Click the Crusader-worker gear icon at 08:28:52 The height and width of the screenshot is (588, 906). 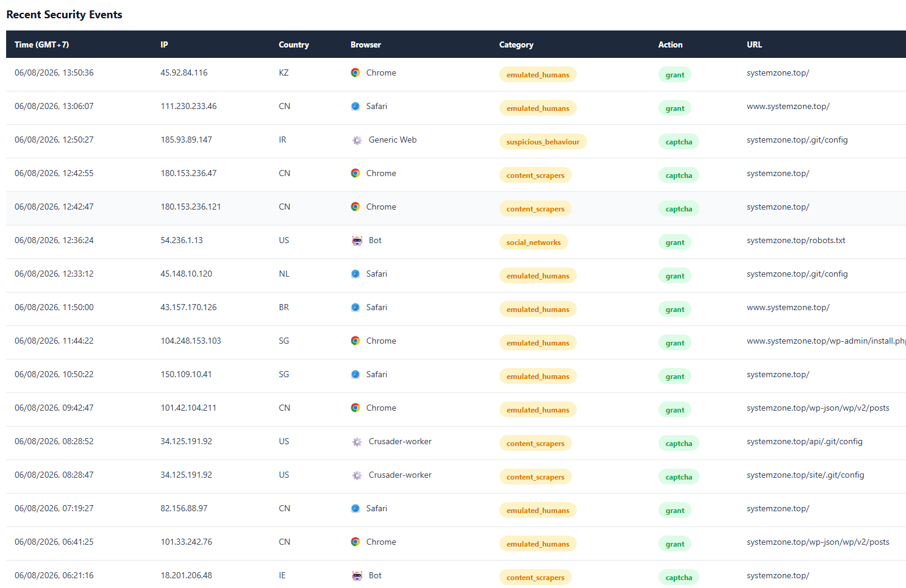coord(357,442)
